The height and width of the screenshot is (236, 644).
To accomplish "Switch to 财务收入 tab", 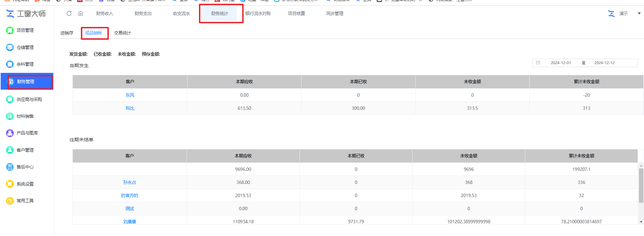I will tap(105, 13).
